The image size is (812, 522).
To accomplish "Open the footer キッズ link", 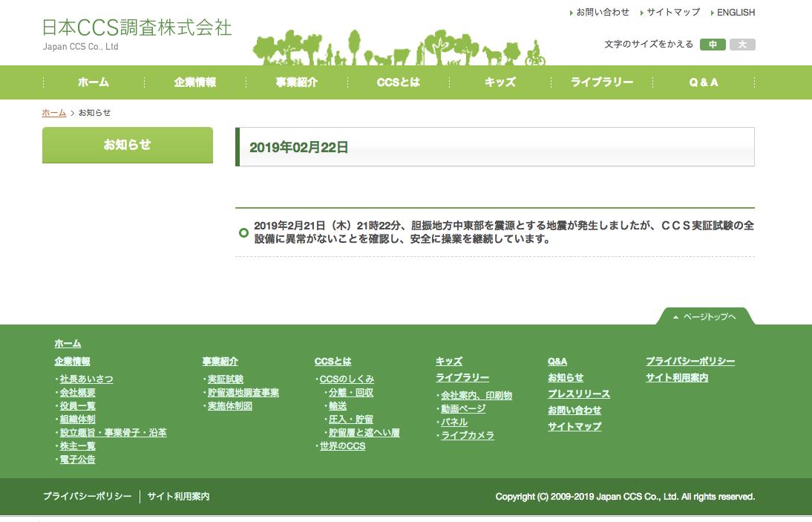I will [448, 362].
